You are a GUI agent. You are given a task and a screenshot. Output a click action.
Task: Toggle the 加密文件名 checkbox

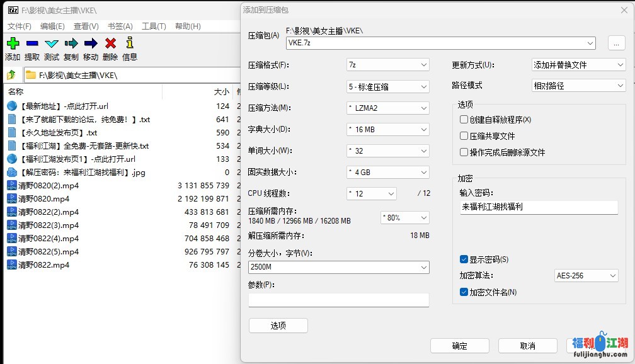tap(464, 292)
